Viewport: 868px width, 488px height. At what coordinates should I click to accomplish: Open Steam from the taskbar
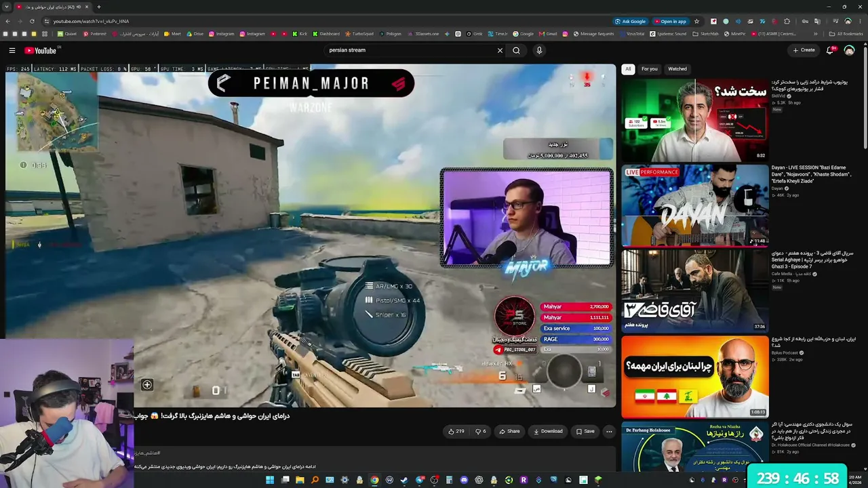point(404,480)
